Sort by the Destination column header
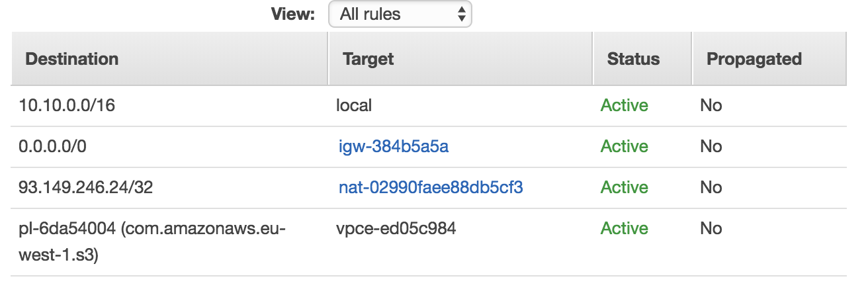 (x=71, y=59)
